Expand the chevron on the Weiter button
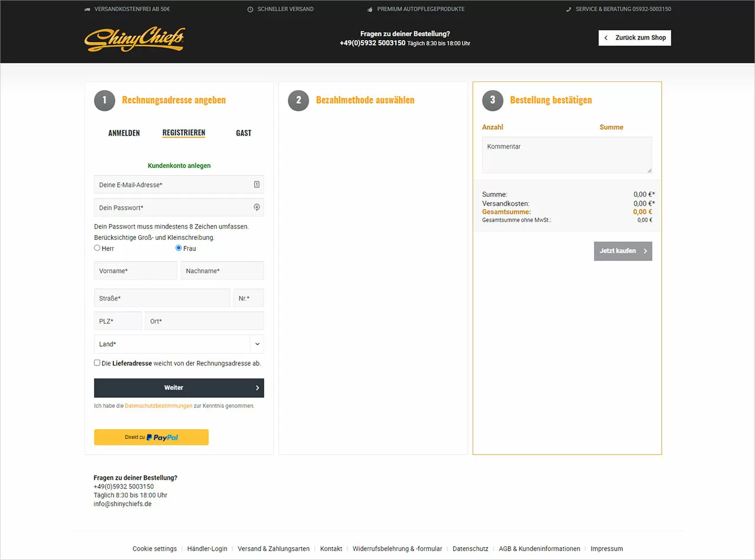Image resolution: width=755 pixels, height=560 pixels. pyautogui.click(x=257, y=388)
